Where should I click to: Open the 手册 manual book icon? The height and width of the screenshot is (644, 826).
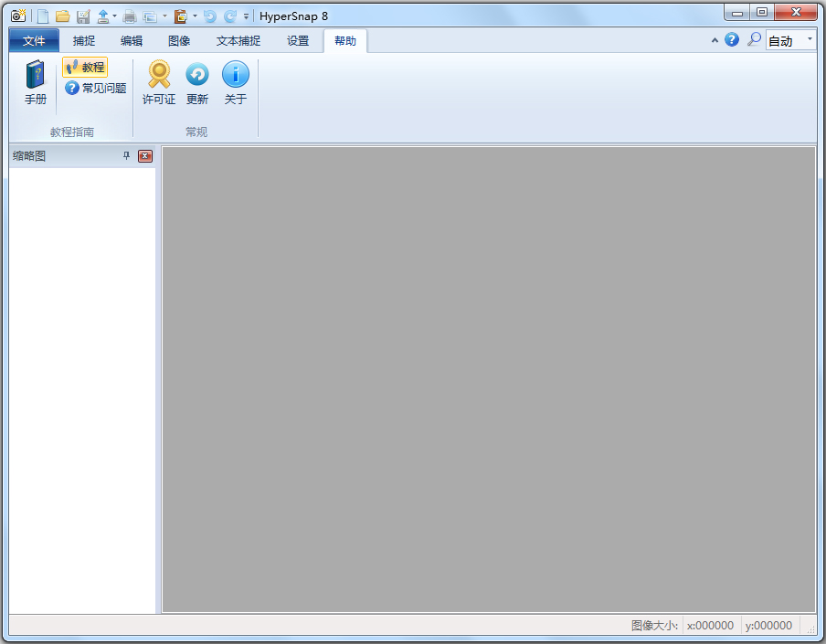click(x=35, y=82)
